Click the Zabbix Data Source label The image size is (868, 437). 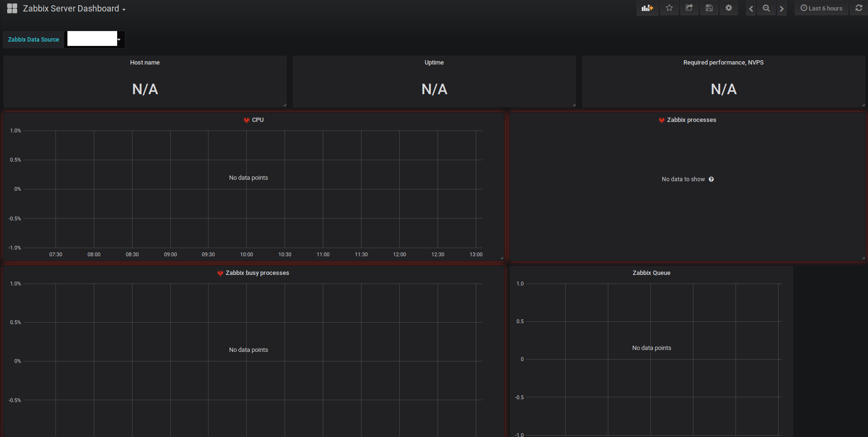[33, 40]
